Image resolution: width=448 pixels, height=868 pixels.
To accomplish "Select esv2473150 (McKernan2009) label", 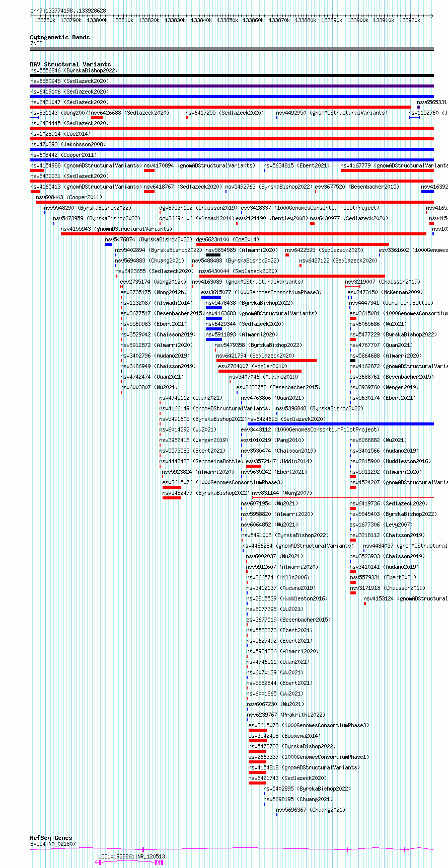I will tap(385, 292).
